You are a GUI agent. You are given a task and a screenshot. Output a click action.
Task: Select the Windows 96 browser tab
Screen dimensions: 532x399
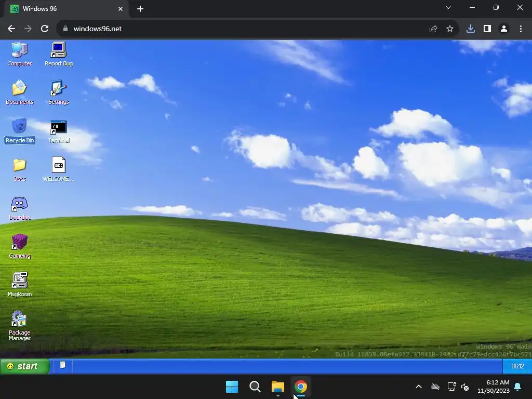[x=66, y=9]
